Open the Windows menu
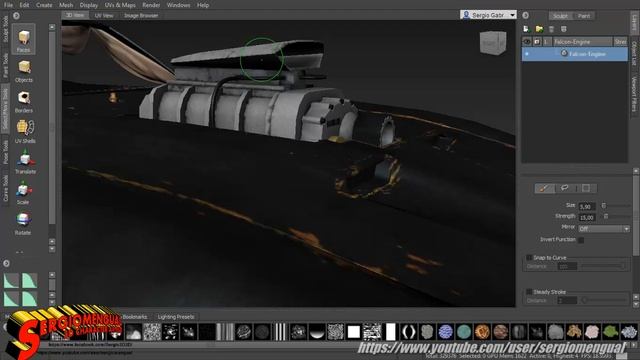The image size is (640, 360). pyautogui.click(x=178, y=5)
